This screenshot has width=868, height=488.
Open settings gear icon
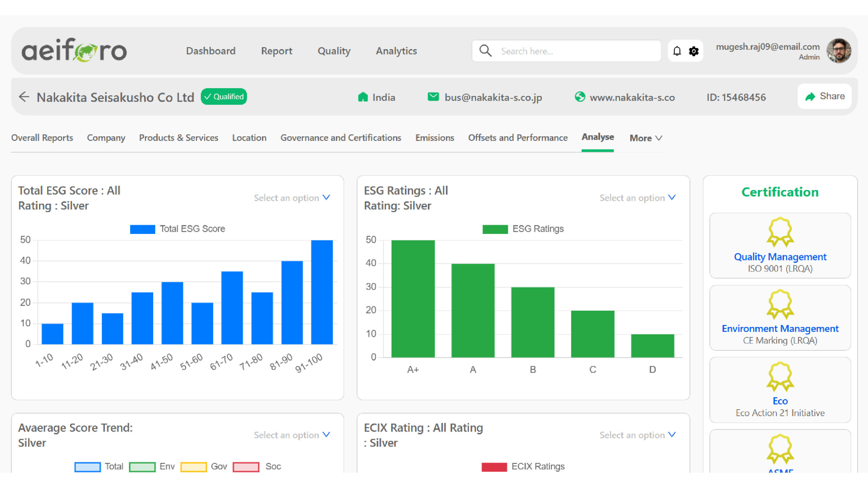(x=694, y=51)
